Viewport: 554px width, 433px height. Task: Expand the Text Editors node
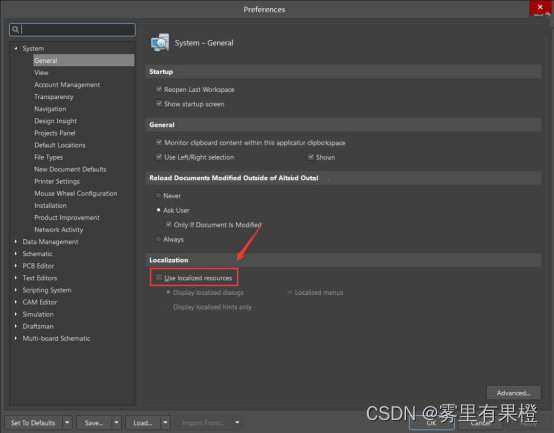pyautogui.click(x=16, y=278)
